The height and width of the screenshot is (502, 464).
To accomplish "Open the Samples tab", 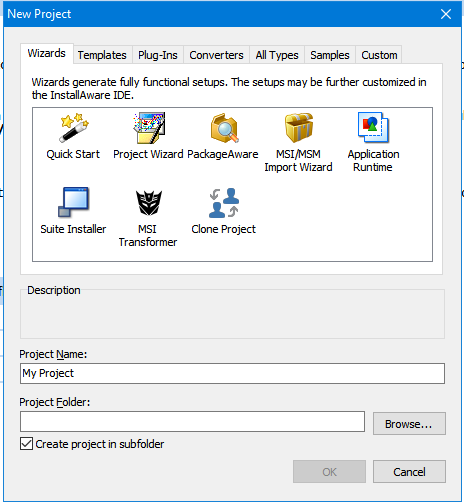I will pyautogui.click(x=330, y=55).
